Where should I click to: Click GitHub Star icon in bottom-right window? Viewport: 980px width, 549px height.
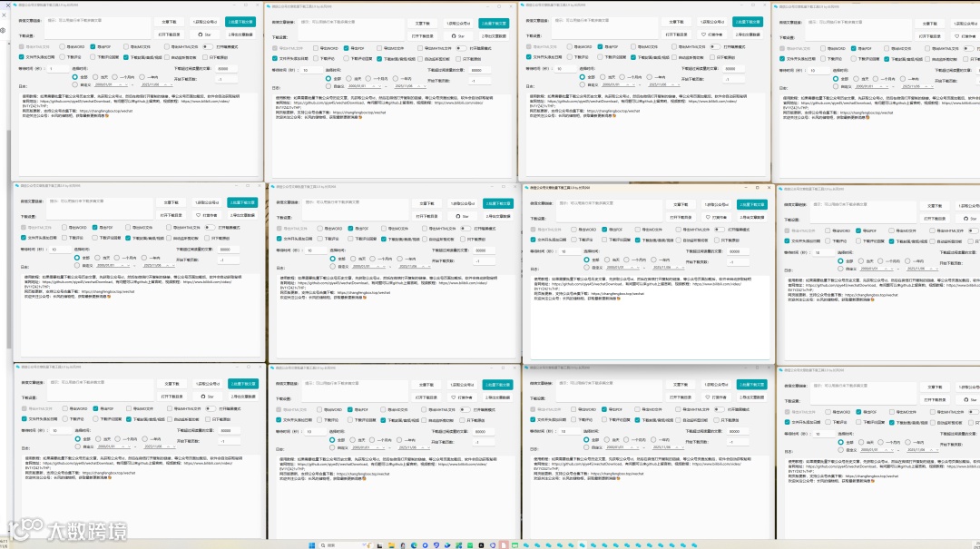coord(966,399)
